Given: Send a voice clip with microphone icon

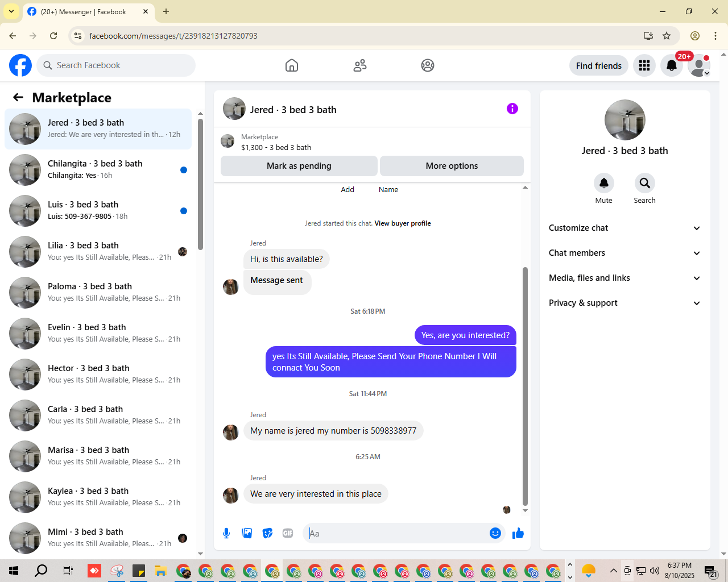Looking at the screenshot, I should pos(226,533).
